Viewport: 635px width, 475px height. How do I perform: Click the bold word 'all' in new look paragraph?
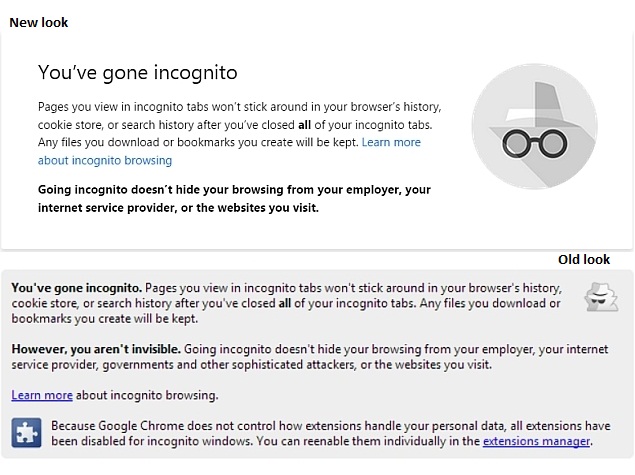305,125
